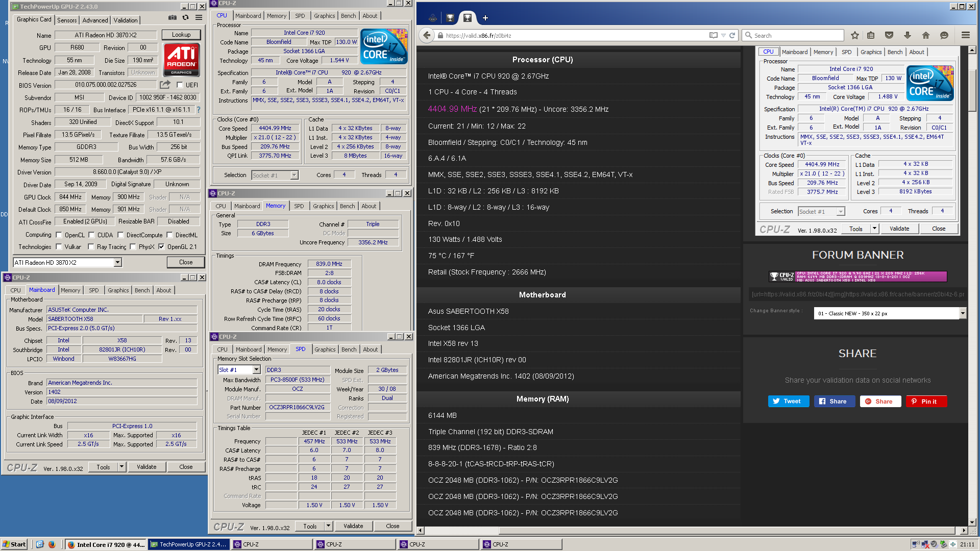Open the About tab in the SPD CPU-Z window
The width and height of the screenshot is (980, 551).
point(371,349)
